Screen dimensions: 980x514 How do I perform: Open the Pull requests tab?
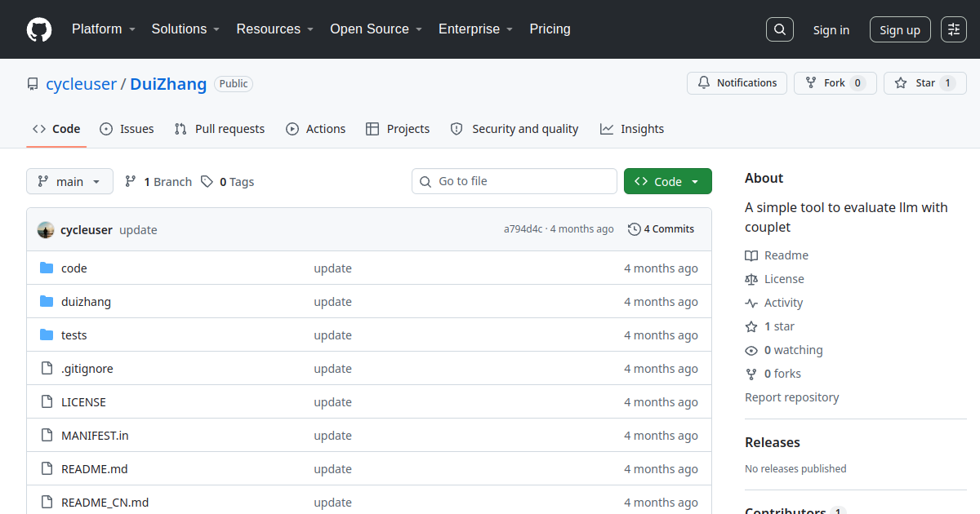[x=220, y=129]
